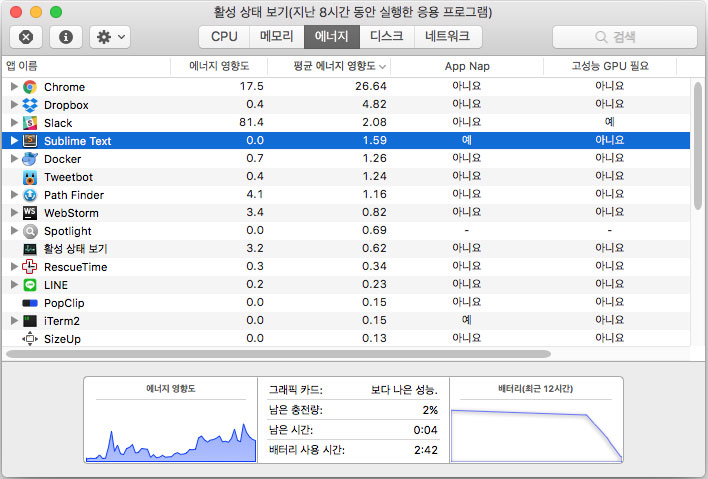
Task: Click iTerm2's 예 App Nap value
Action: (466, 320)
